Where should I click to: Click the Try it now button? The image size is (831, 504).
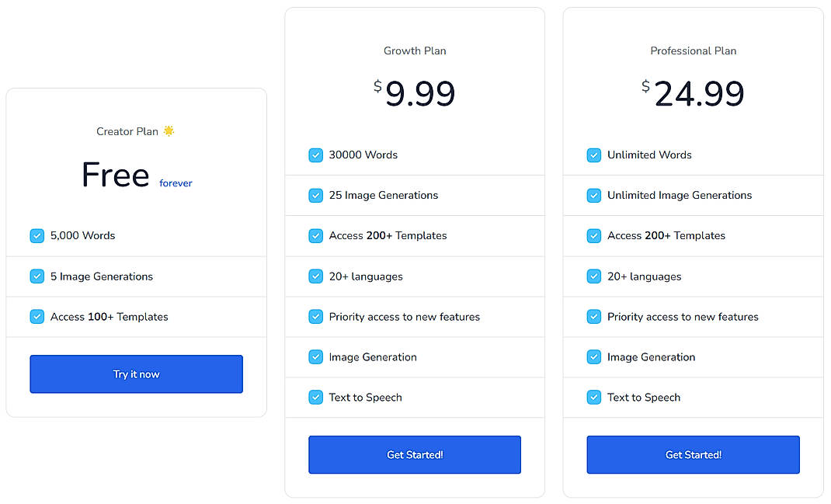(x=136, y=374)
